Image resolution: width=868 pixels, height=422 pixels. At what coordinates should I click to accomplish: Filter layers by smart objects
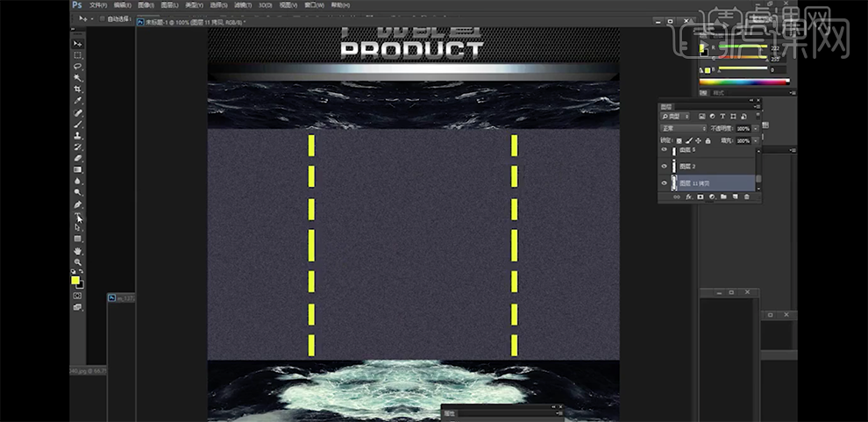743,117
